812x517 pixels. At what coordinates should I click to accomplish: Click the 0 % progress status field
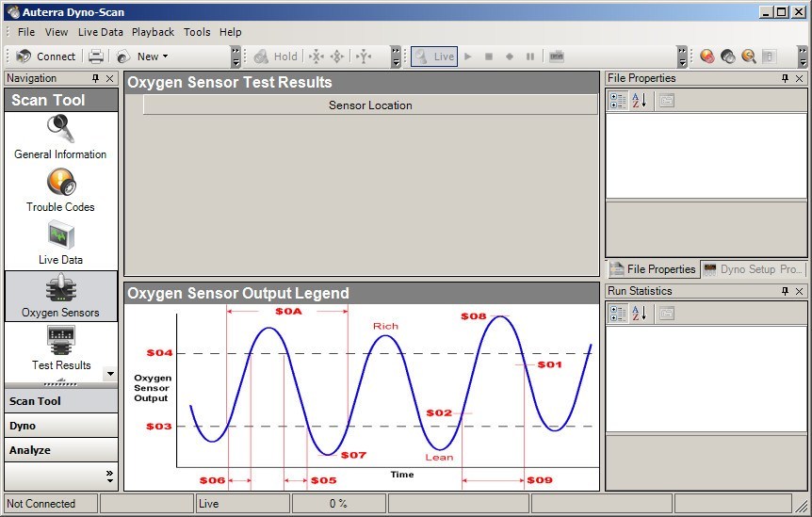pos(339,504)
